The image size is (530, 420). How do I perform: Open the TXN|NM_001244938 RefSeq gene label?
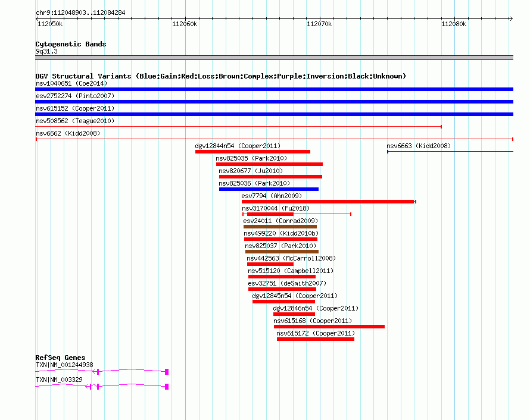[x=64, y=365]
